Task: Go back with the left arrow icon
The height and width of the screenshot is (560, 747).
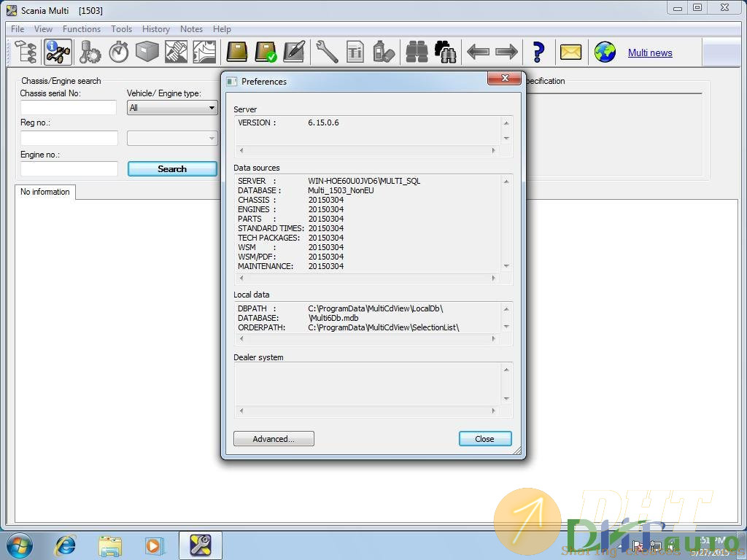Action: [478, 52]
